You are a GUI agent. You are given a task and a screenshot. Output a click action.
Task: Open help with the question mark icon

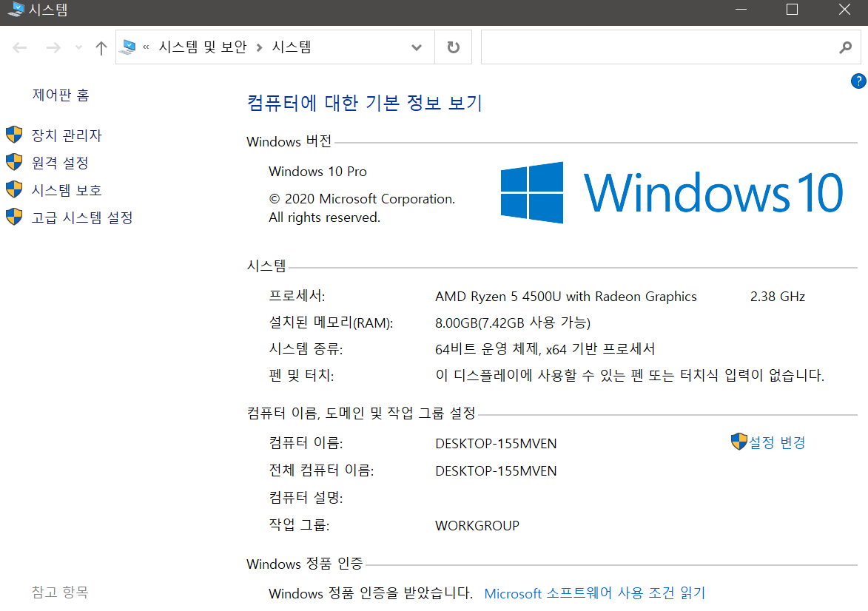(x=858, y=81)
